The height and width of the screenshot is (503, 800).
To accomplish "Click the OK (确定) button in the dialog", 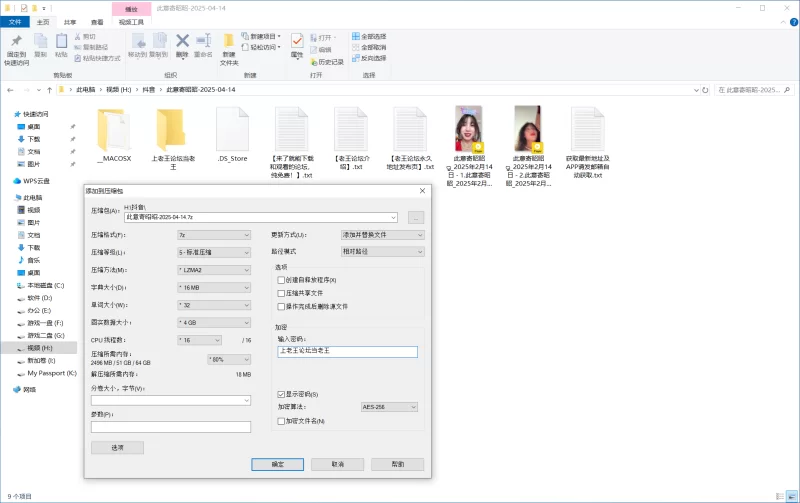I will click(x=278, y=464).
